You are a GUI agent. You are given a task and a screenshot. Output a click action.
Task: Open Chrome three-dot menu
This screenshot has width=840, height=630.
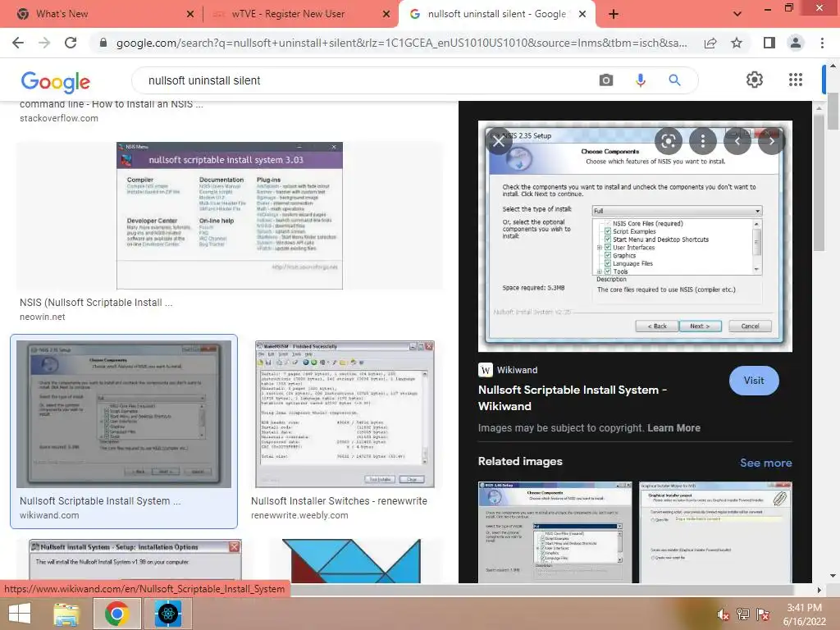(822, 43)
